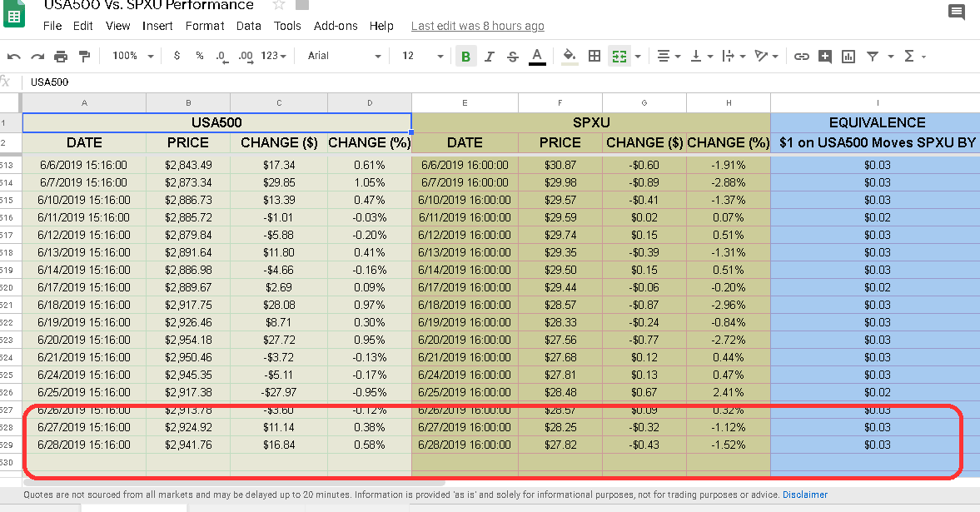Open the Arial font dropdown
Screen dimensions: 980x512
pos(344,56)
